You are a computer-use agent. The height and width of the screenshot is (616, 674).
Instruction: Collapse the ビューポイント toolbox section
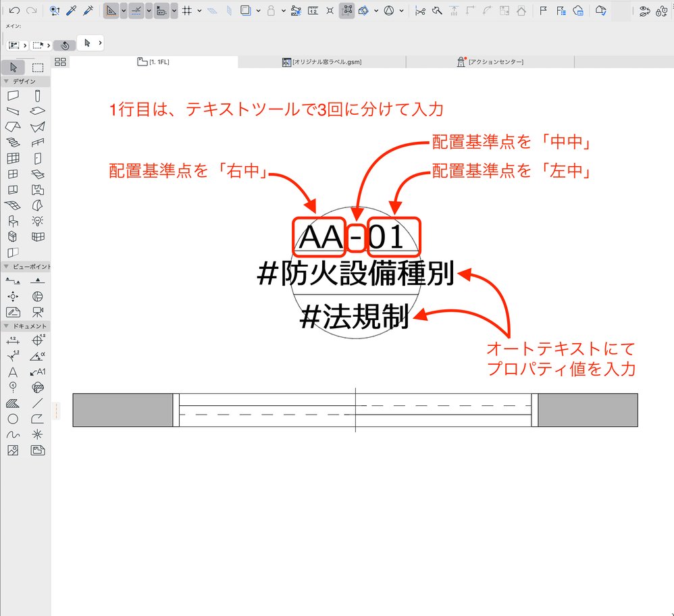tap(6, 267)
